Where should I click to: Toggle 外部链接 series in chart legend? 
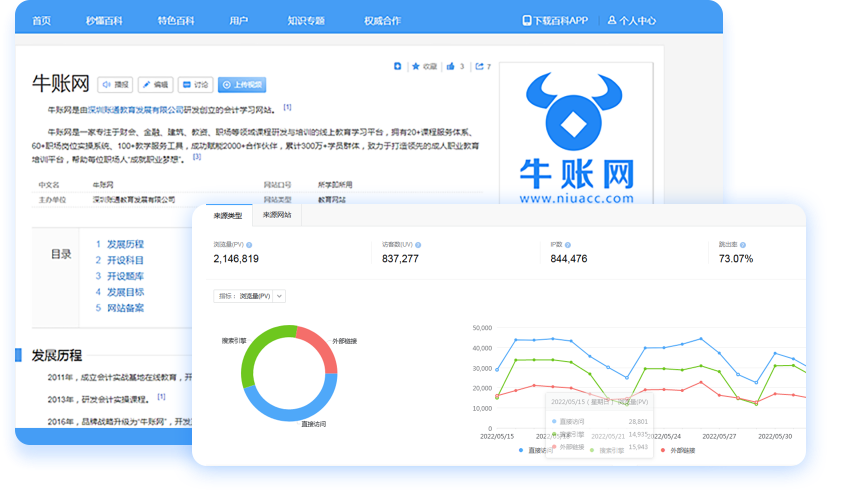tap(678, 450)
